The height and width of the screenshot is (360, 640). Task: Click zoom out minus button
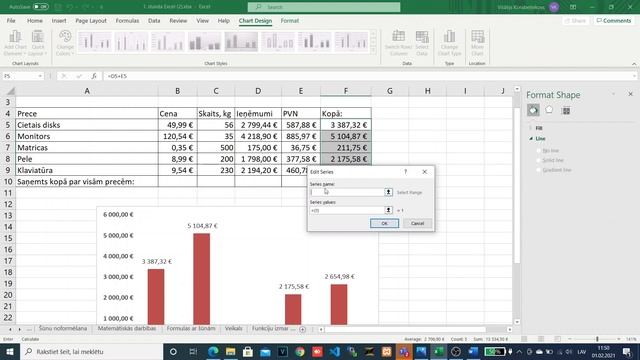(570, 339)
